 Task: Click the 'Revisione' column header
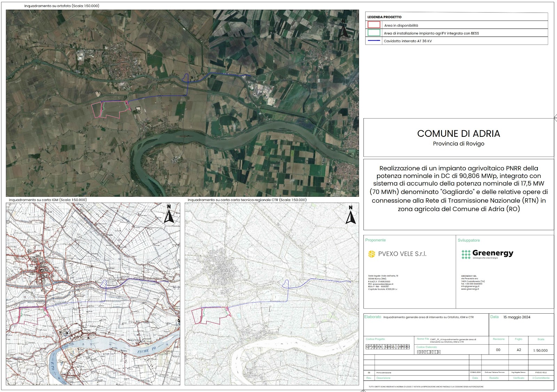[x=499, y=339]
